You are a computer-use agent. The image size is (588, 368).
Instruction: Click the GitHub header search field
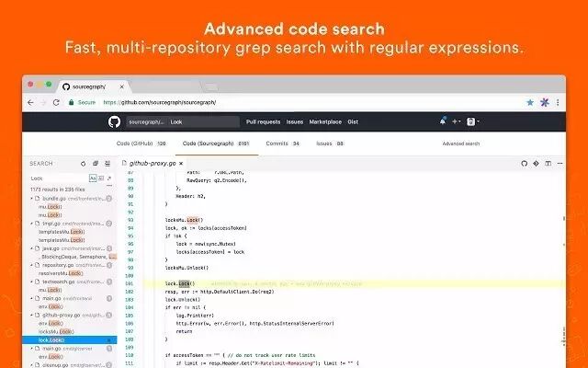(x=183, y=121)
